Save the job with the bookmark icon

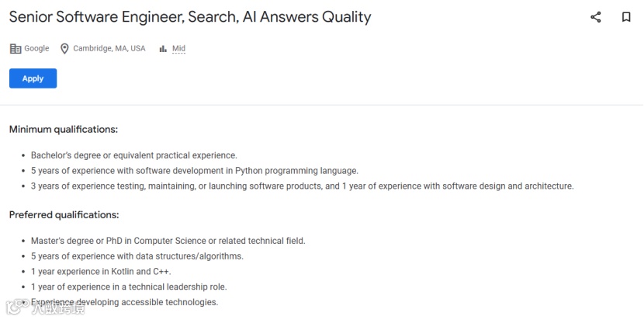[x=626, y=17]
